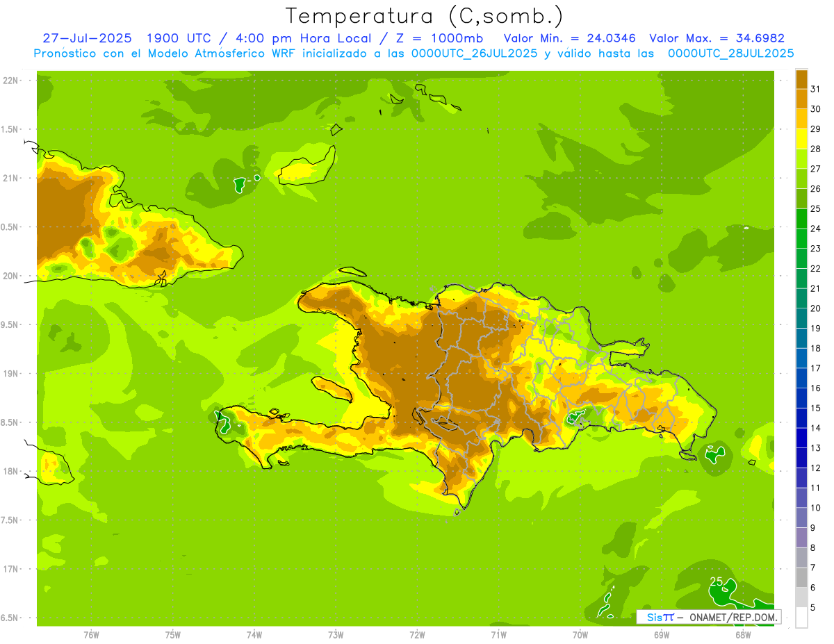This screenshot has height=644, width=834.
Task: Click dark blue legend segment between 13 and 14
Action: (801, 438)
